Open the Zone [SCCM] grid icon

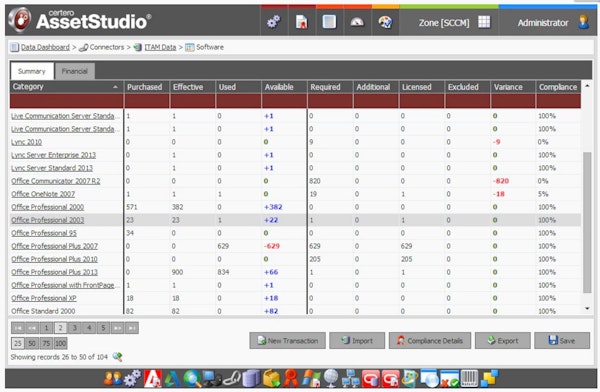click(x=484, y=22)
